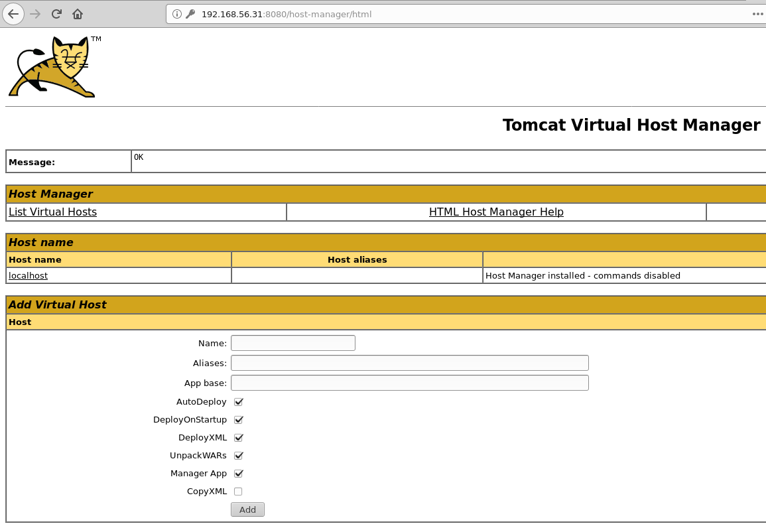The image size is (766, 532).
Task: Open the List Virtual Hosts link
Action: [53, 212]
